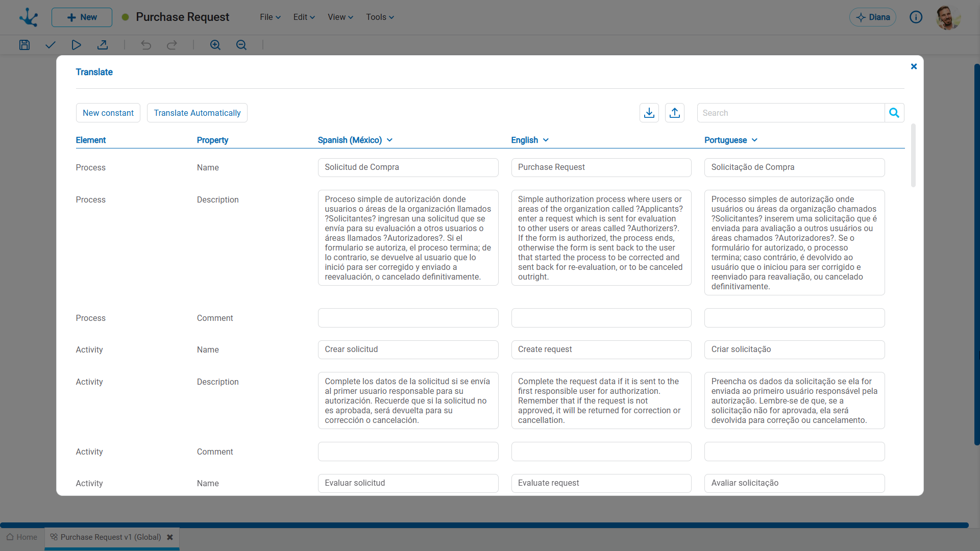Screen dimensions: 980x551
Task: Switch to the Home tab
Action: pyautogui.click(x=22, y=537)
